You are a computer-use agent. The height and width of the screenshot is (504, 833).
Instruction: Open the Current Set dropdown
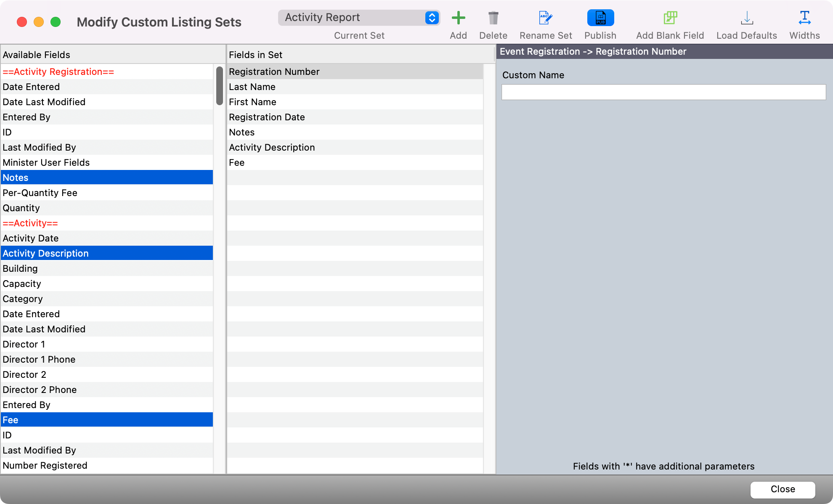(x=358, y=18)
